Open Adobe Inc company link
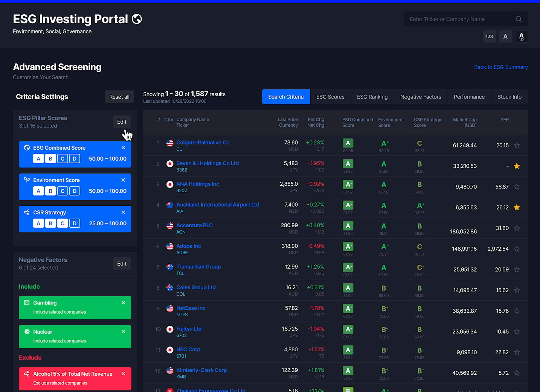 [x=189, y=246]
